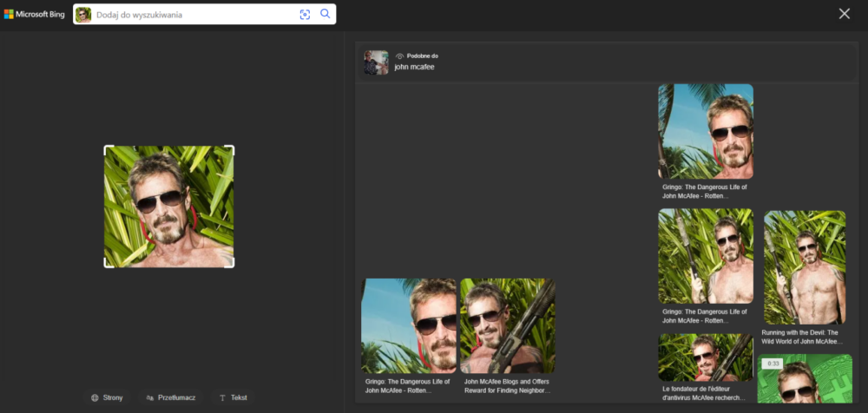Open visual search camera icon in search box
The height and width of the screenshot is (413, 868).
pyautogui.click(x=305, y=14)
